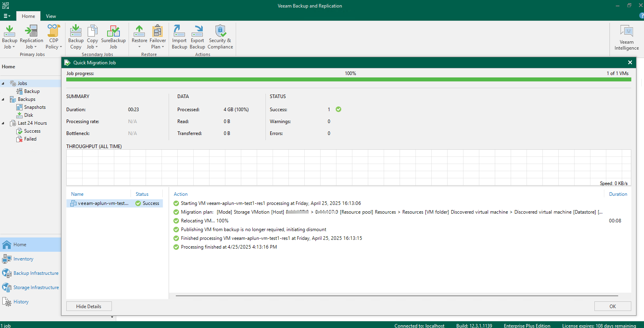Select Backup under Jobs in tree
The height and width of the screenshot is (328, 644).
click(x=32, y=91)
